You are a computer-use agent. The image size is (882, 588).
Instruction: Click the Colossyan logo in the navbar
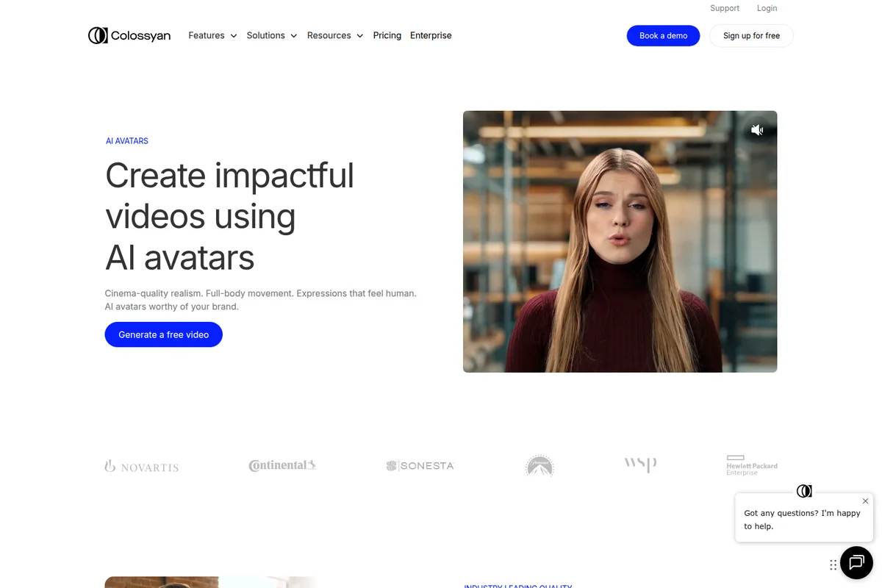click(129, 35)
